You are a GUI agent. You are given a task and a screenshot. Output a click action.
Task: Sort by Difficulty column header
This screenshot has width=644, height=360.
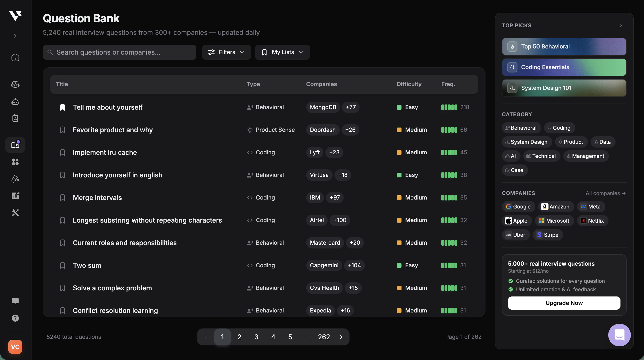click(x=409, y=84)
